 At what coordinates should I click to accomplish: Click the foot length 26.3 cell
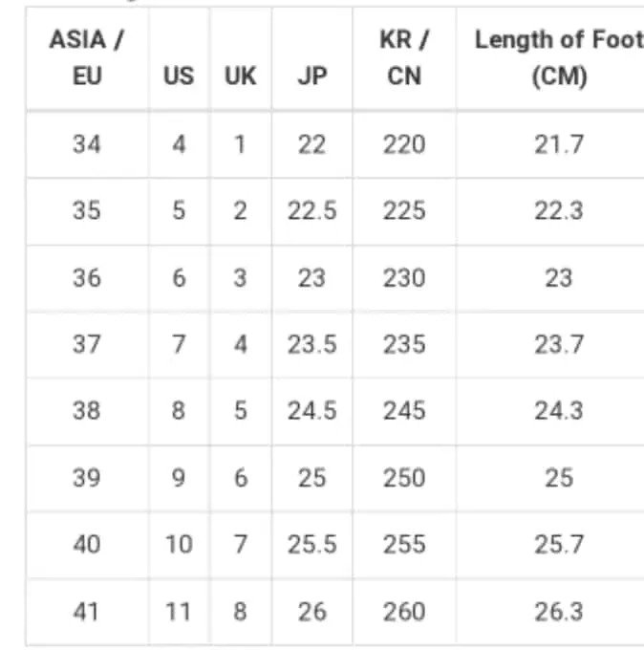click(558, 611)
